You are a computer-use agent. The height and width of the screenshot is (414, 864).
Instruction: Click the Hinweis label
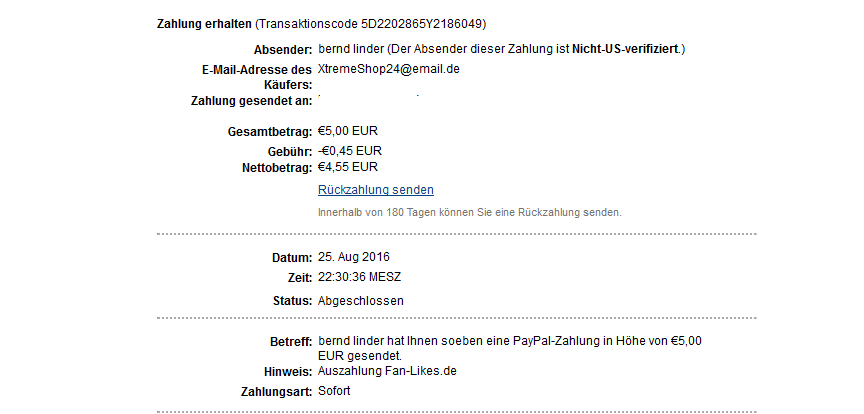(286, 372)
